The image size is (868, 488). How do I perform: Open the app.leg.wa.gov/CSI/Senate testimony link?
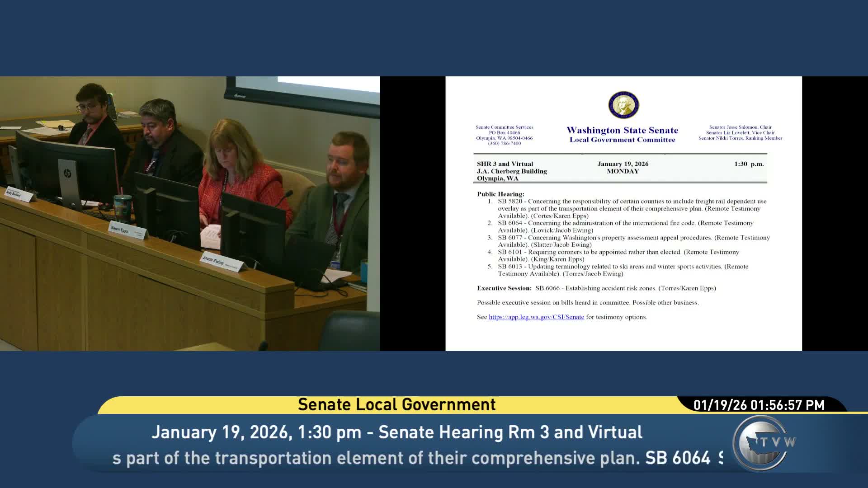pos(536,317)
